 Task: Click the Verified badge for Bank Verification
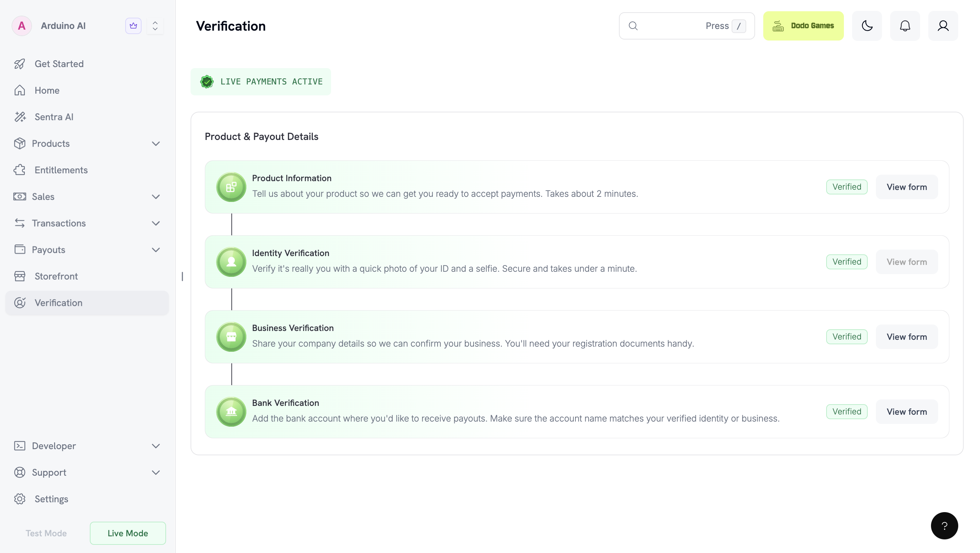point(847,412)
